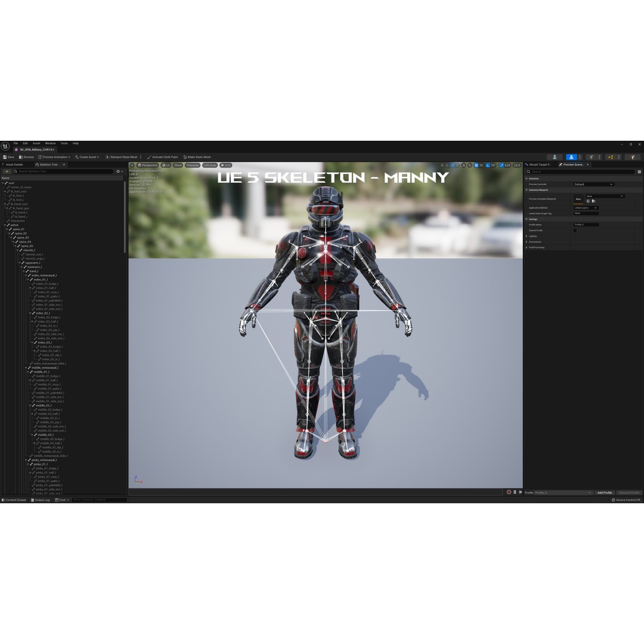
Task: Click the playback x1.0 speed control
Action: (x=226, y=165)
